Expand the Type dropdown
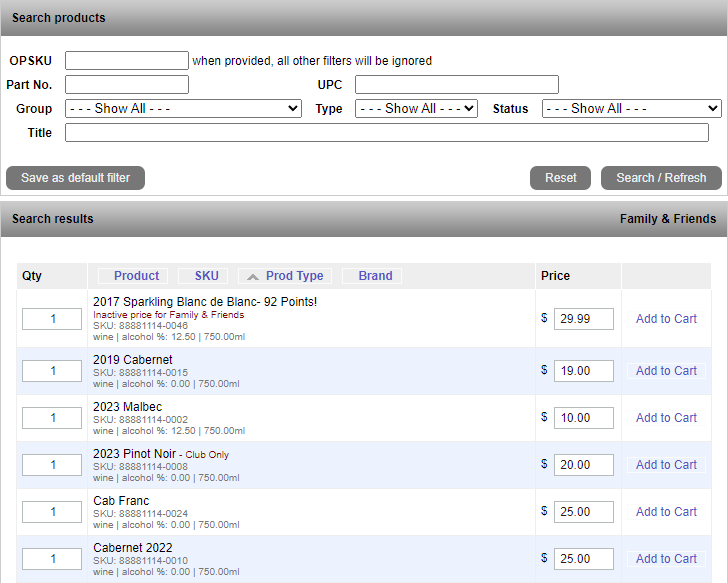This screenshot has height=583, width=728. 417,108
